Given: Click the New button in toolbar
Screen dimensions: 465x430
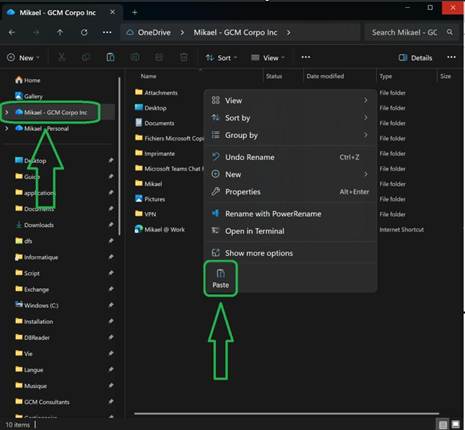Looking at the screenshot, I should pyautogui.click(x=23, y=58).
